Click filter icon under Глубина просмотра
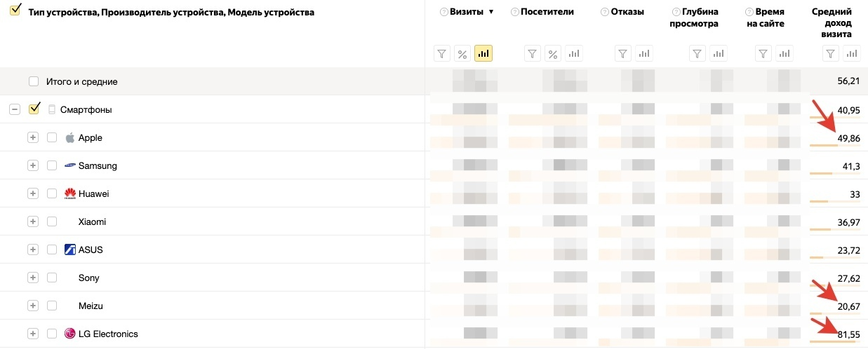This screenshot has width=868, height=349. 697,53
